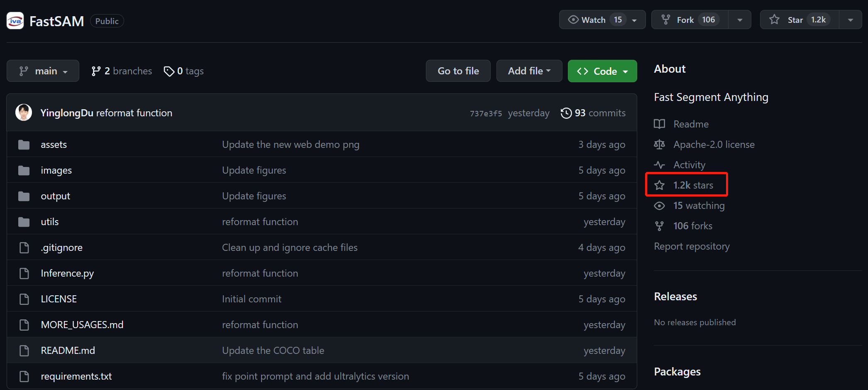868x390 pixels.
Task: Open 'fix point prompt and add ultralytics version' commit
Action: [x=315, y=376]
